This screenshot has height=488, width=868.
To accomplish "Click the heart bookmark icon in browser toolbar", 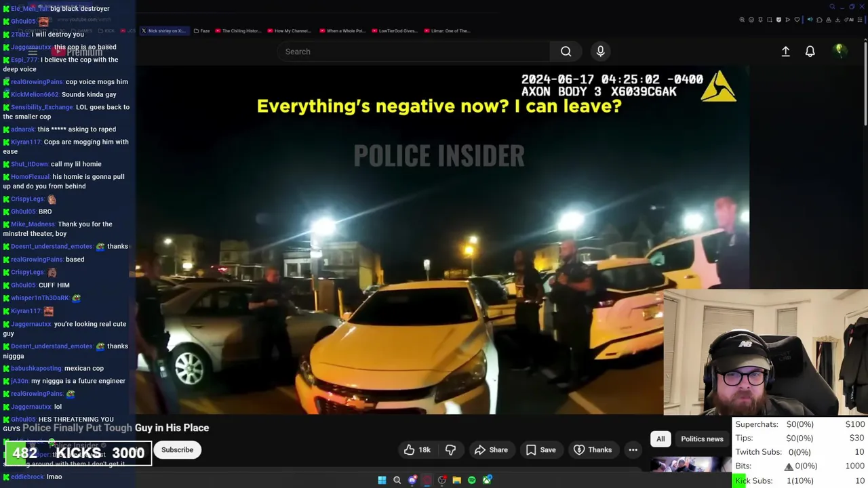I will click(x=797, y=20).
